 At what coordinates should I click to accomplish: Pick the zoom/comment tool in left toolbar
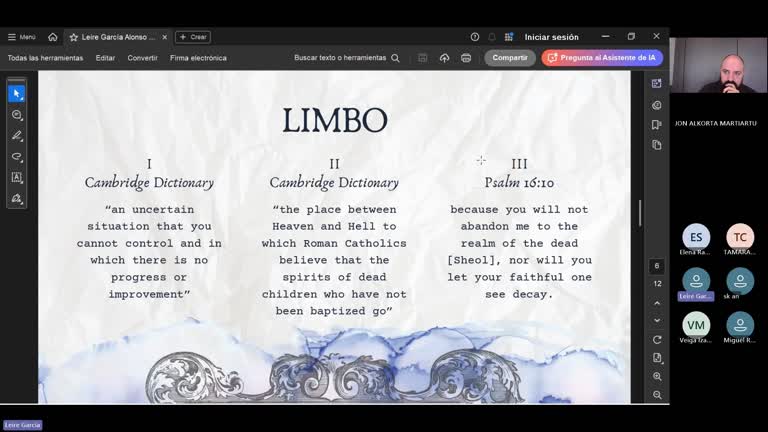(x=17, y=115)
